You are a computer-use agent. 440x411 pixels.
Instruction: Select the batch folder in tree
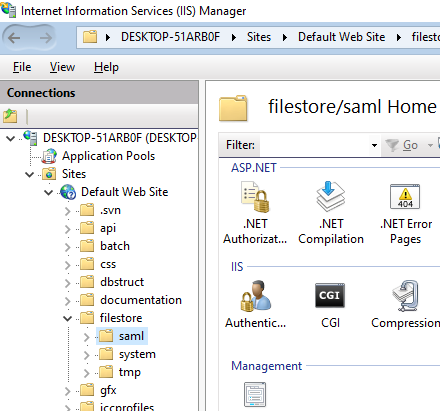(115, 246)
